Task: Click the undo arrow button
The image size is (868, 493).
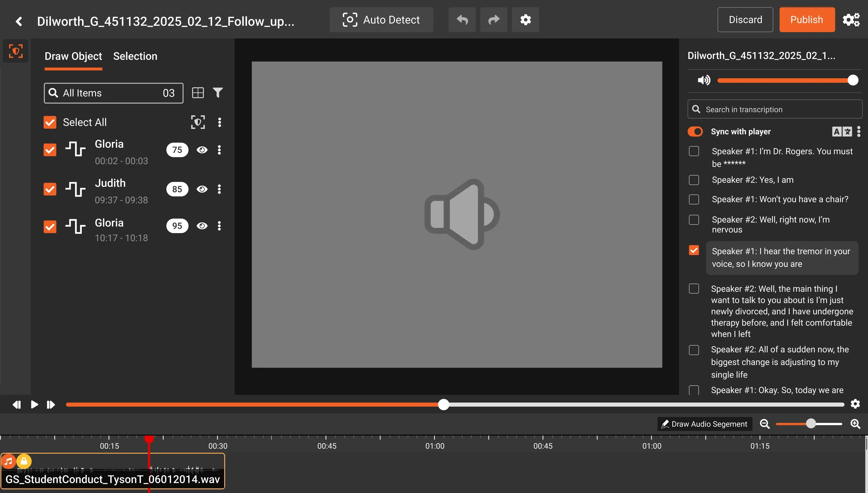Action: 462,20
